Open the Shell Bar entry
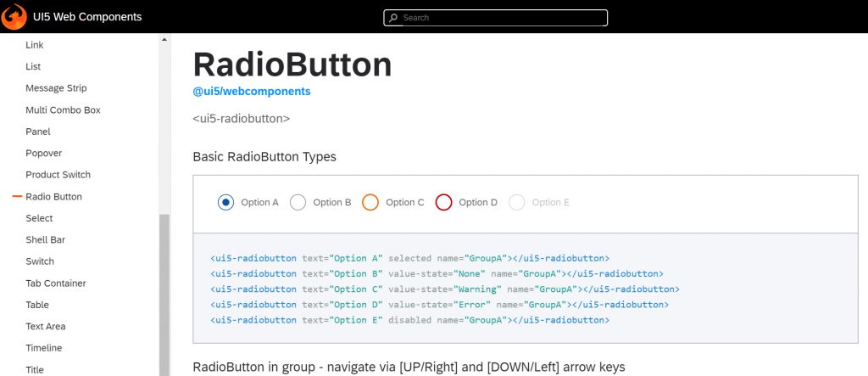 pos(46,240)
